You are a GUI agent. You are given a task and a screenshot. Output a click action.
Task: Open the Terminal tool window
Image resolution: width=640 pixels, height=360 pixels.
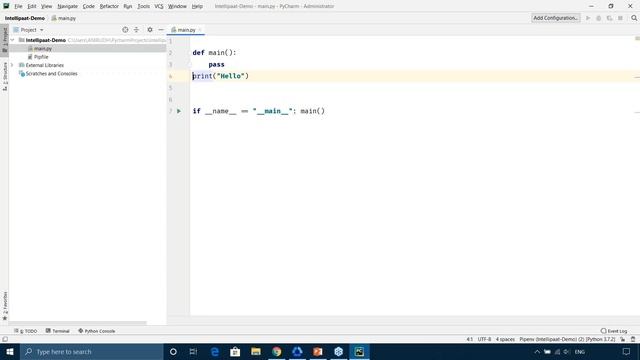58,331
